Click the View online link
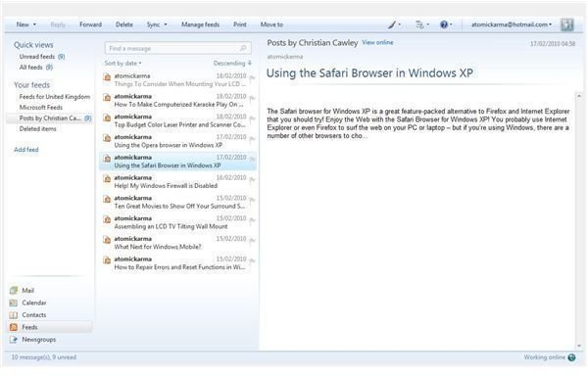This screenshot has height=377, width=588. [x=377, y=42]
